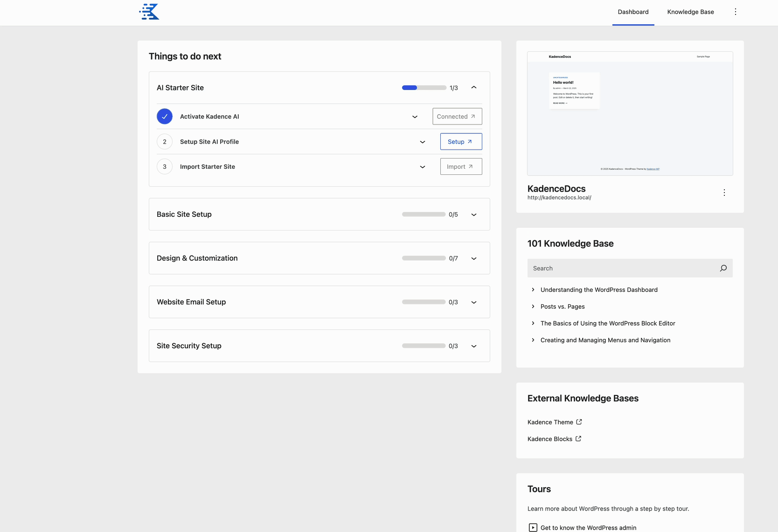Click the Website Email Setup heading
The image size is (778, 532).
pos(191,302)
